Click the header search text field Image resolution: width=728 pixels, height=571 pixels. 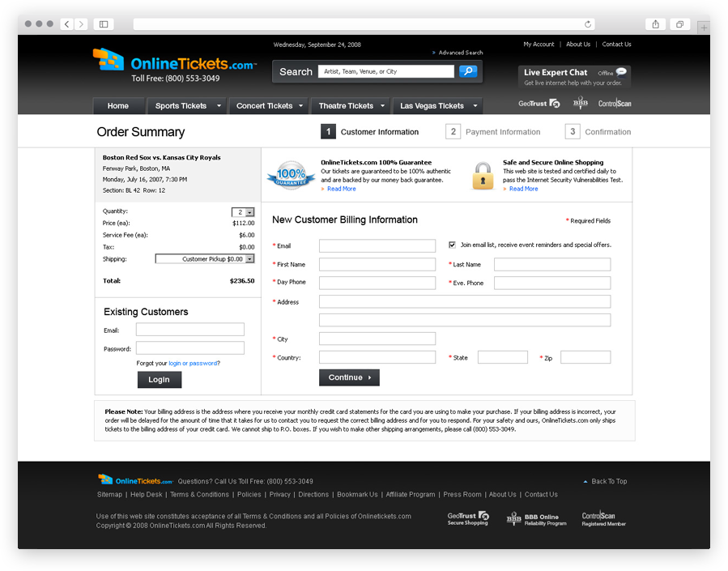[385, 71]
